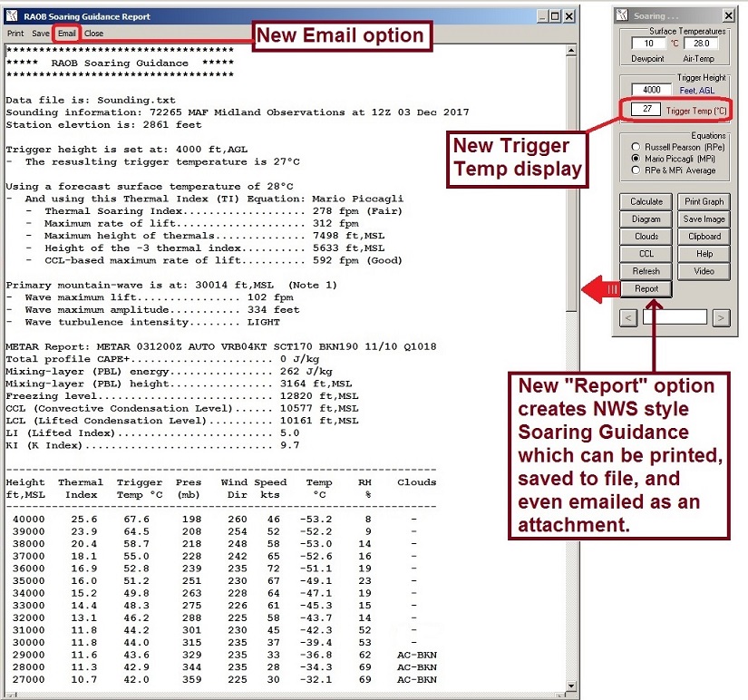
Task: Minimize the RAOB Soaring Guidance Report window
Action: pos(542,16)
